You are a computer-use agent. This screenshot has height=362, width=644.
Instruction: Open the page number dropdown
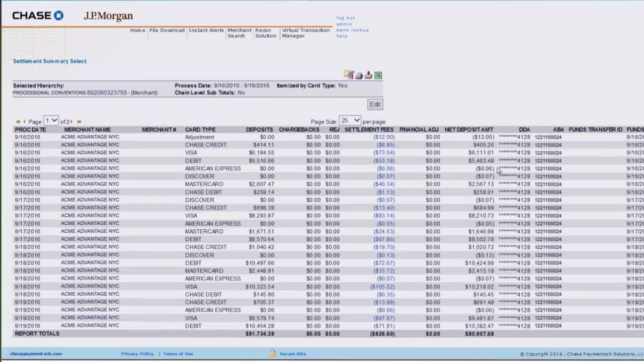coord(51,121)
